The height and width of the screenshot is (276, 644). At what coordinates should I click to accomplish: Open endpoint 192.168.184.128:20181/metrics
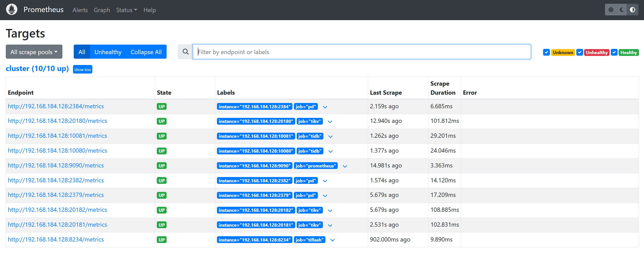pos(57,224)
